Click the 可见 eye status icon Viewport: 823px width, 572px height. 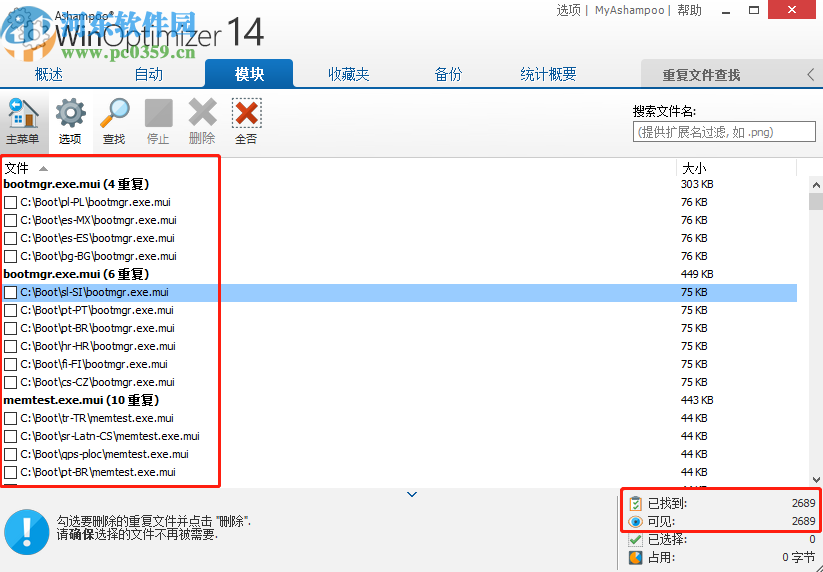635,522
